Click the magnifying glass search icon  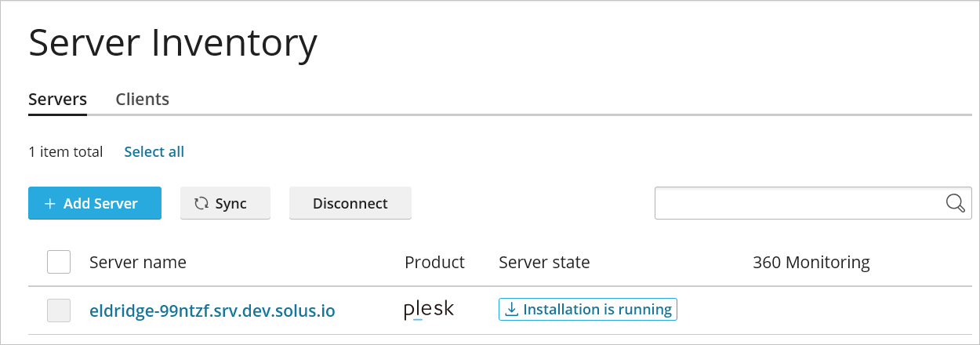pyautogui.click(x=955, y=203)
